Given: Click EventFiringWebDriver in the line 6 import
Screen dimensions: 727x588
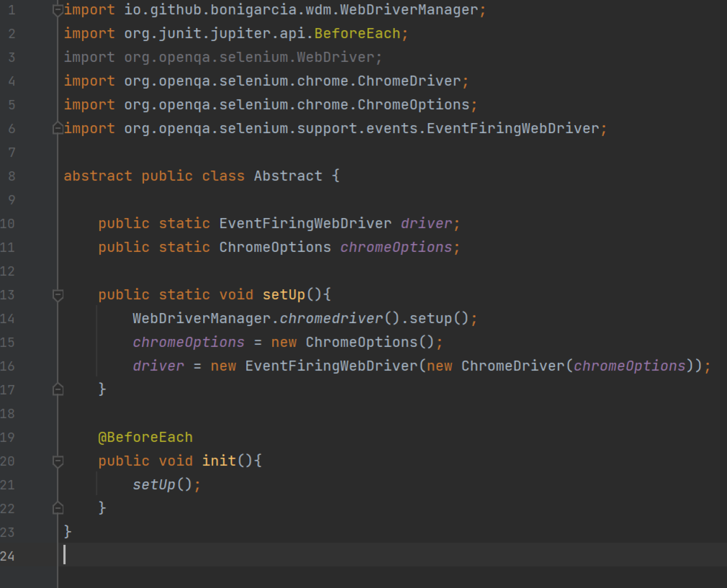Looking at the screenshot, I should [x=512, y=128].
